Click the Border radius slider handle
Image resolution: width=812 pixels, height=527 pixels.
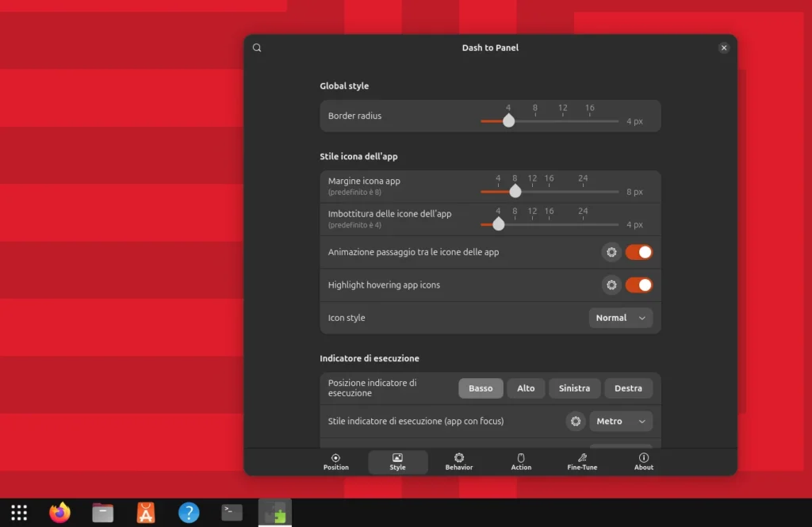pyautogui.click(x=509, y=121)
